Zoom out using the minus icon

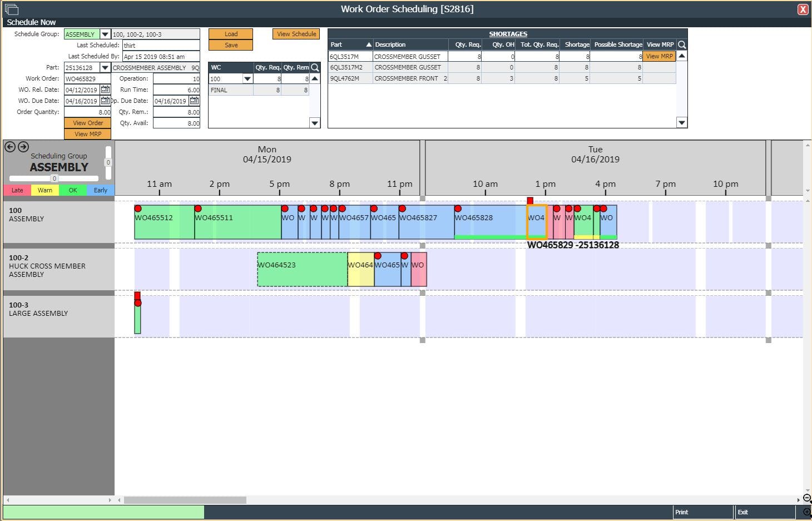(x=806, y=498)
